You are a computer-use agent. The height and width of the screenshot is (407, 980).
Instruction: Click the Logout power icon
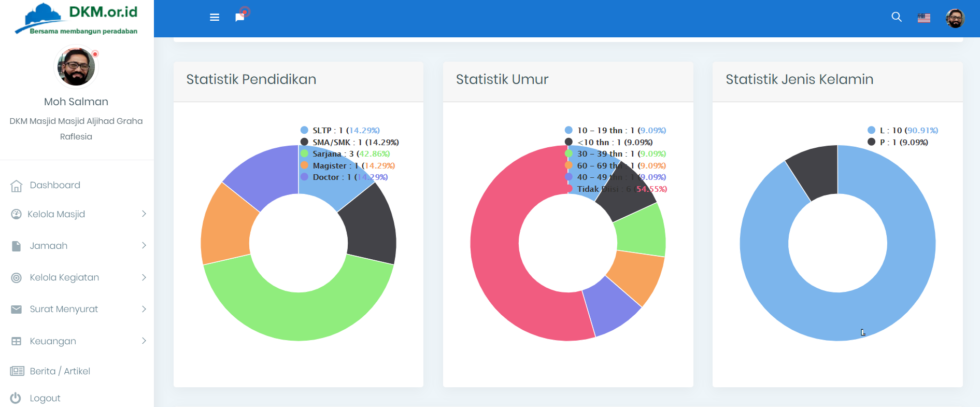click(16, 398)
